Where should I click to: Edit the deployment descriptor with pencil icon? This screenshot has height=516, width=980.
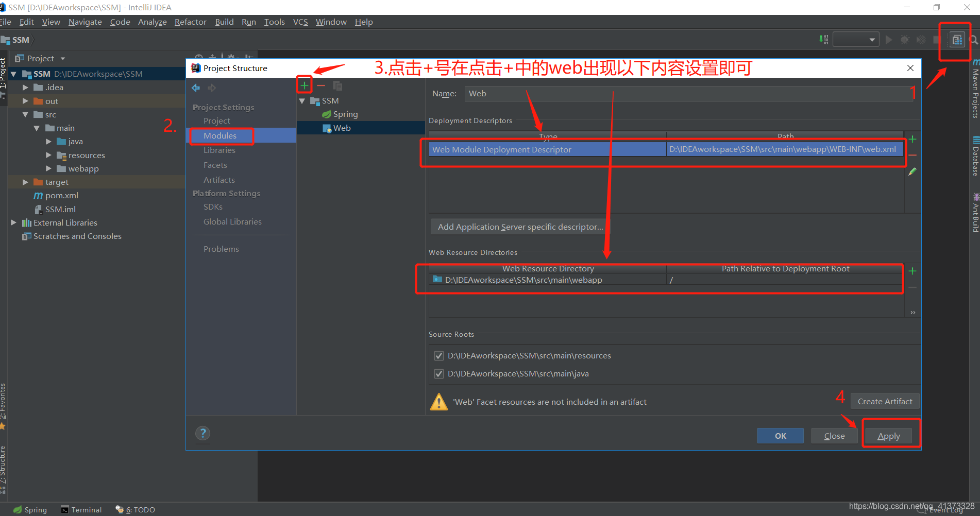point(913,171)
